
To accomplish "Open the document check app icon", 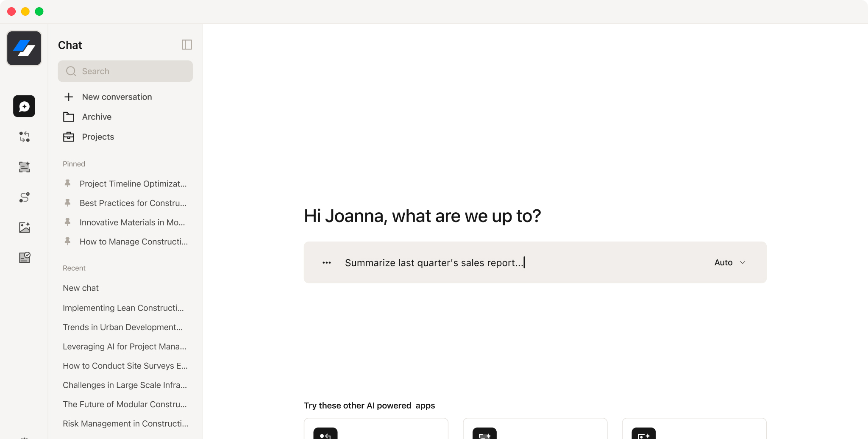I will coord(24,258).
